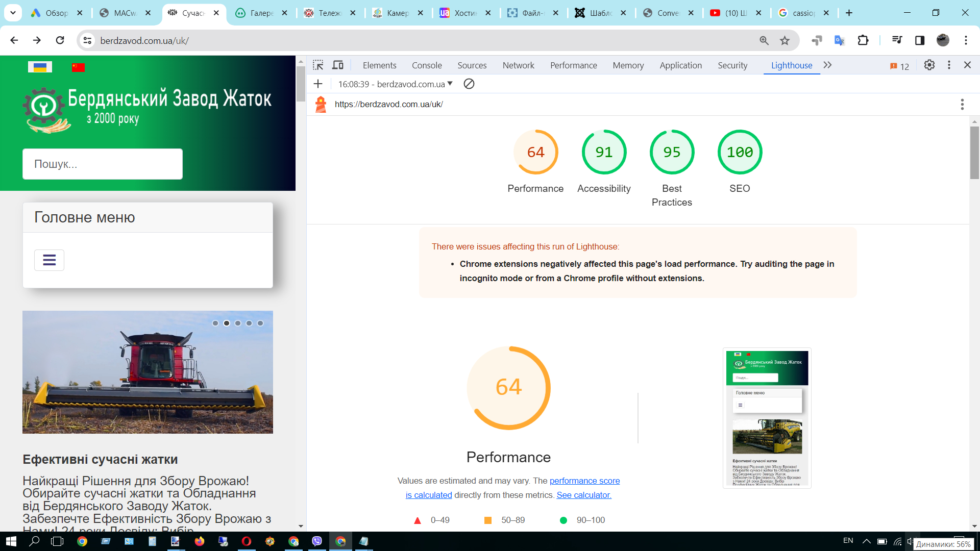Jump to the SEO score gauge 100
980x551 pixels.
[740, 152]
